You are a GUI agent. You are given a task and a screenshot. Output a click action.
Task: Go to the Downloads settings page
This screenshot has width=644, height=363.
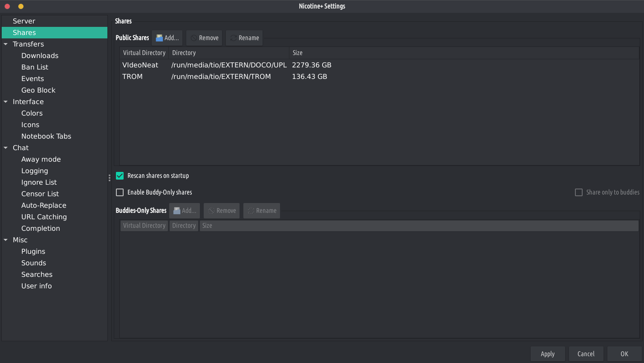pyautogui.click(x=40, y=56)
